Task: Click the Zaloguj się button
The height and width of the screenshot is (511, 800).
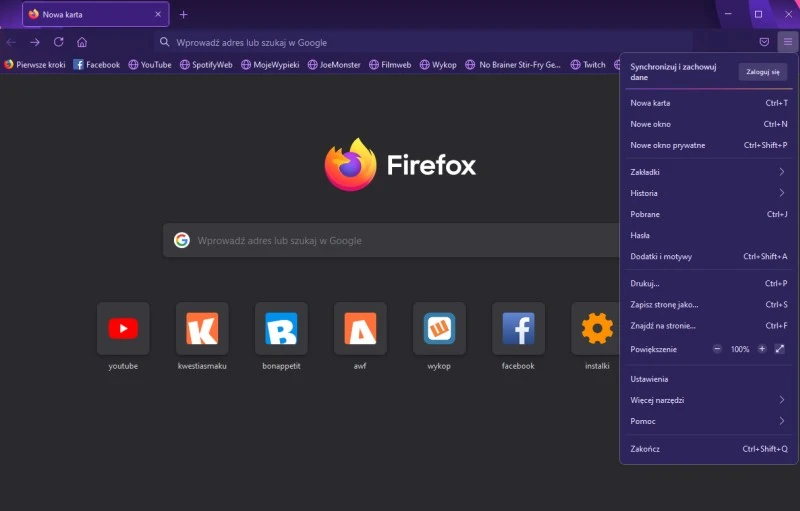Action: click(763, 72)
